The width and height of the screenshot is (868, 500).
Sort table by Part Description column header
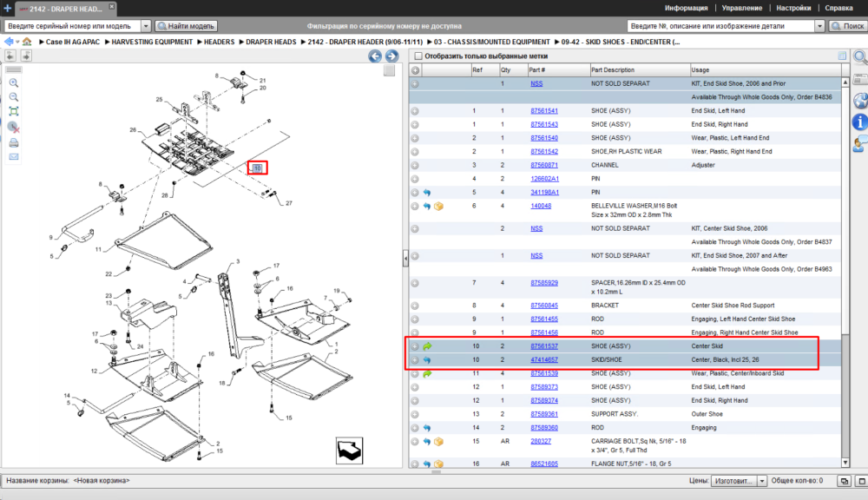(x=639, y=70)
